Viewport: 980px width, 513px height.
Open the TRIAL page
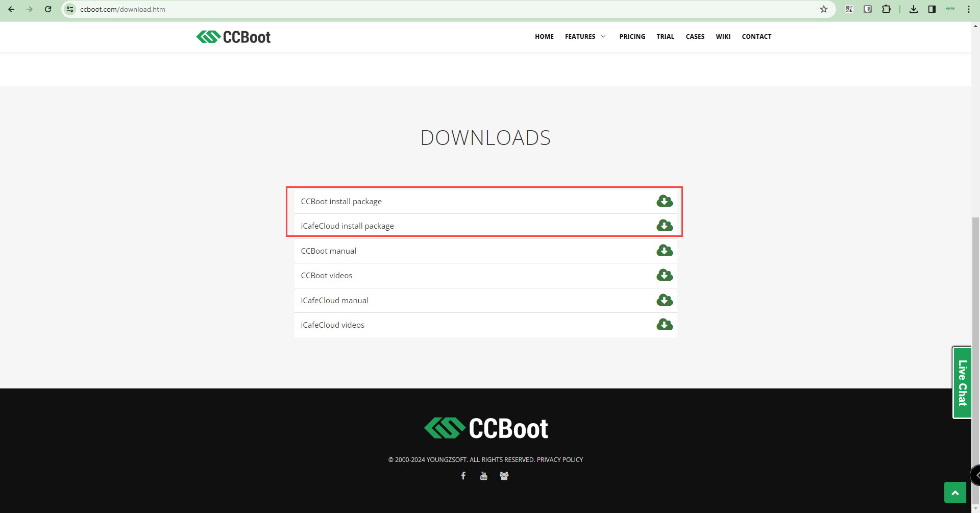[x=666, y=37]
